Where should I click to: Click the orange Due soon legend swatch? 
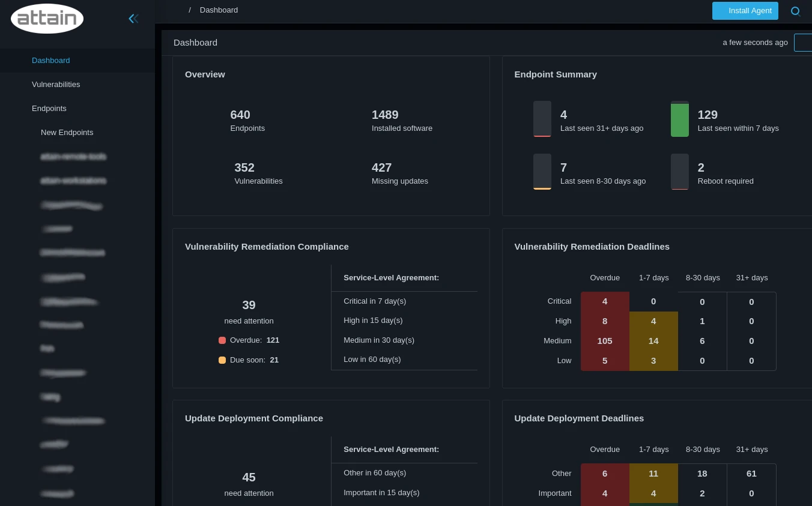click(222, 360)
